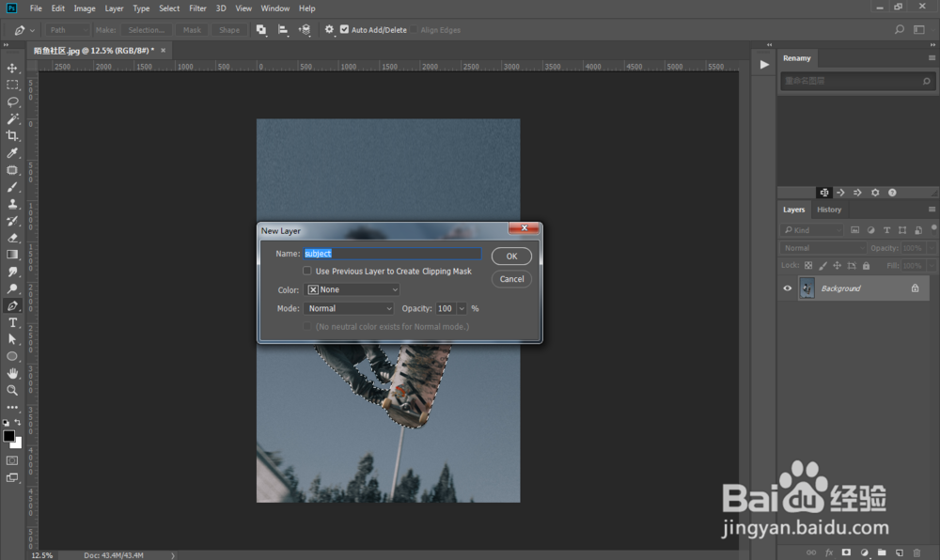This screenshot has height=560, width=940.
Task: Open Layers blend mode Normal dropdown
Action: (x=823, y=248)
